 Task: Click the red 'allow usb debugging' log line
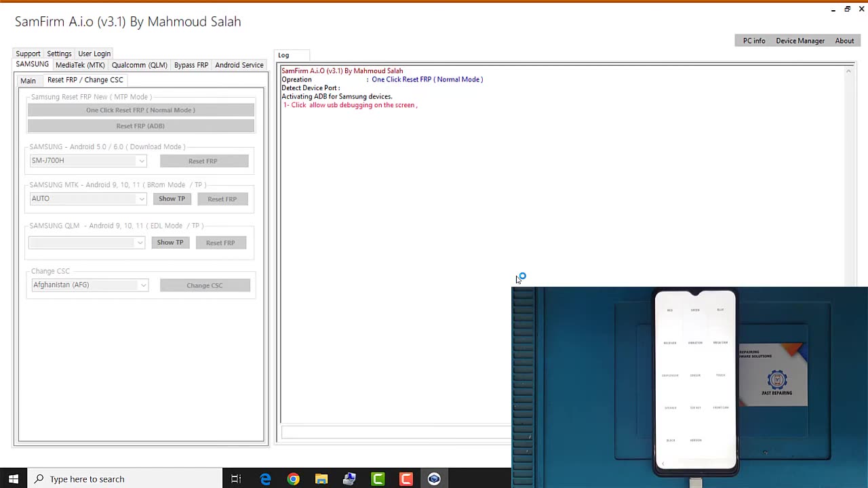(x=350, y=105)
